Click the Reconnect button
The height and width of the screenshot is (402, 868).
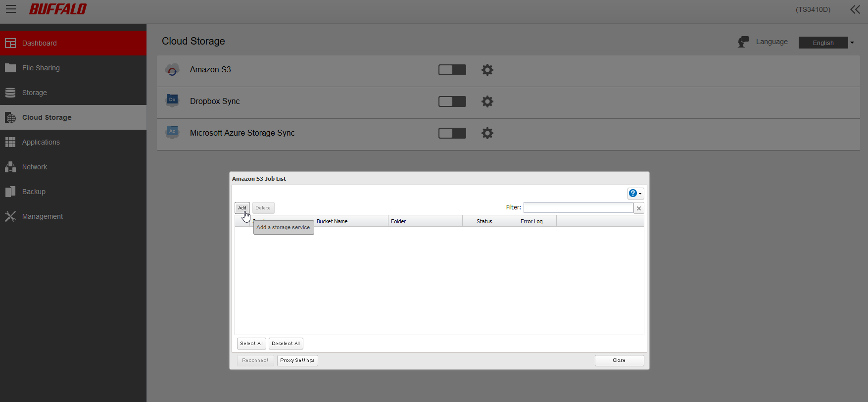[x=255, y=360]
